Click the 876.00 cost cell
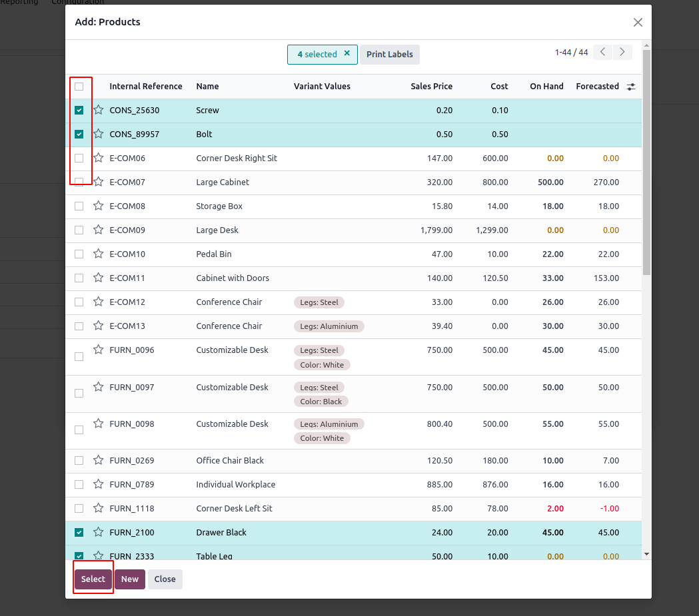Screen dimensions: 699x616 495,485
